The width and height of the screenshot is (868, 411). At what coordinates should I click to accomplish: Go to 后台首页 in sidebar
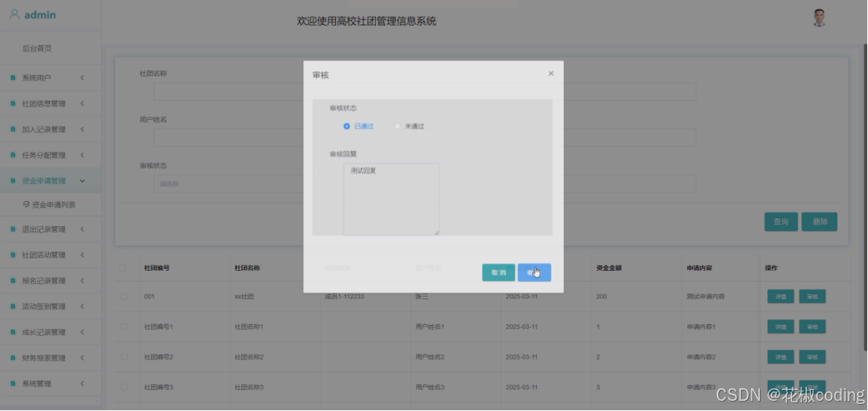[37, 49]
